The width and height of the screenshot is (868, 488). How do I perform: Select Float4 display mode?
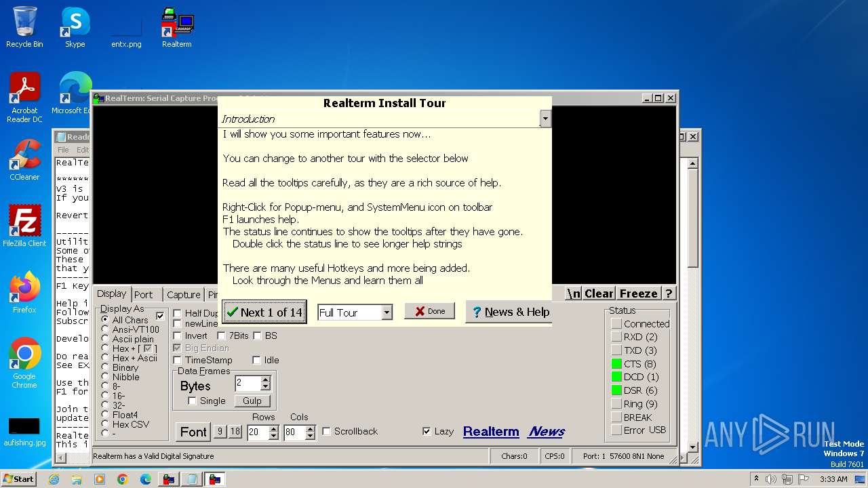tap(105, 415)
